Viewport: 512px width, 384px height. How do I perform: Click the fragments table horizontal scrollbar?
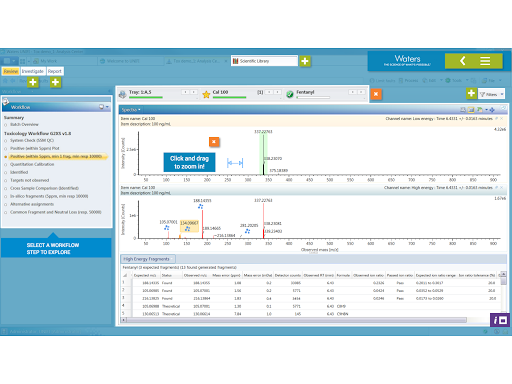[x=296, y=320]
